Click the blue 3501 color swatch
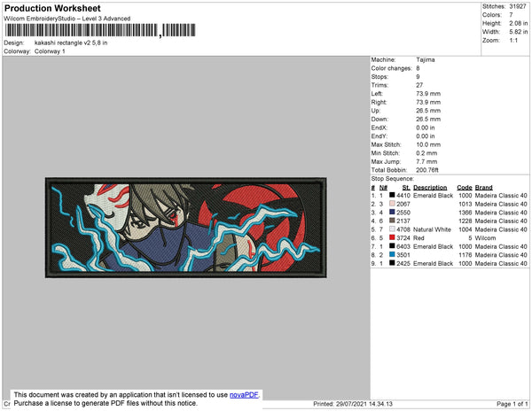The width and height of the screenshot is (532, 411). [x=392, y=255]
